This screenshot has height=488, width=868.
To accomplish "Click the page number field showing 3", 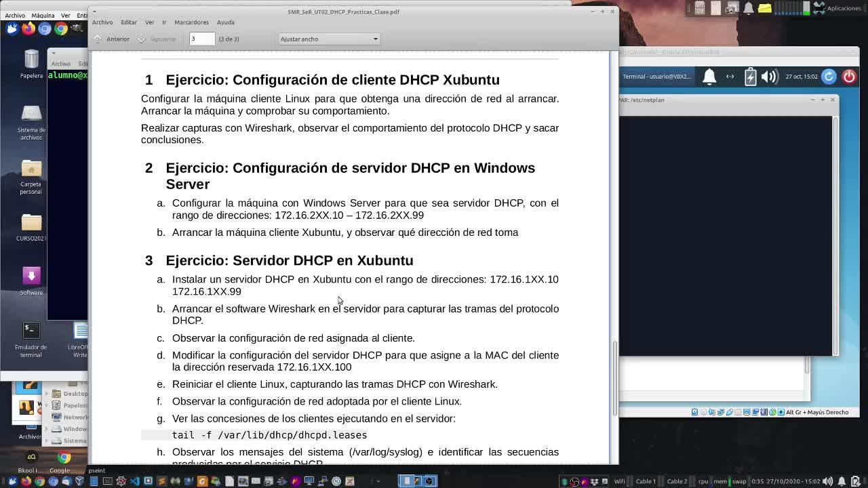I will 202,39.
